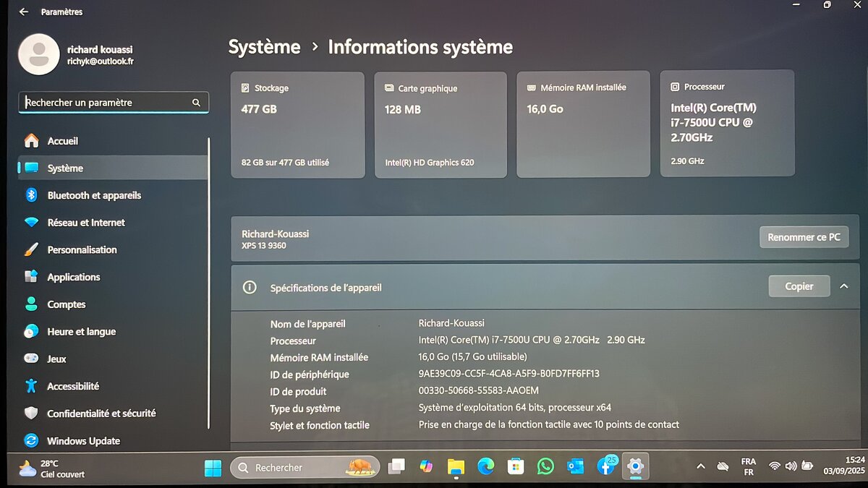The height and width of the screenshot is (488, 868).
Task: Copy device specifications with Copier
Action: 799,286
